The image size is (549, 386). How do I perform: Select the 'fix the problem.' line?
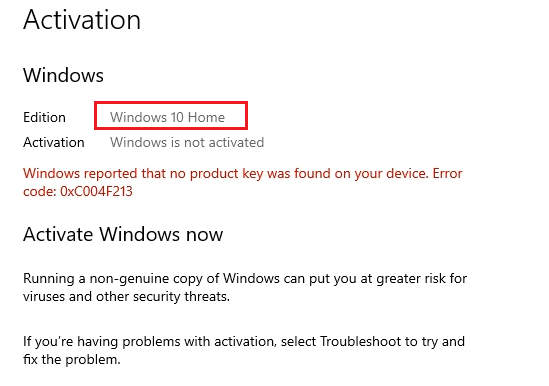pos(72,359)
